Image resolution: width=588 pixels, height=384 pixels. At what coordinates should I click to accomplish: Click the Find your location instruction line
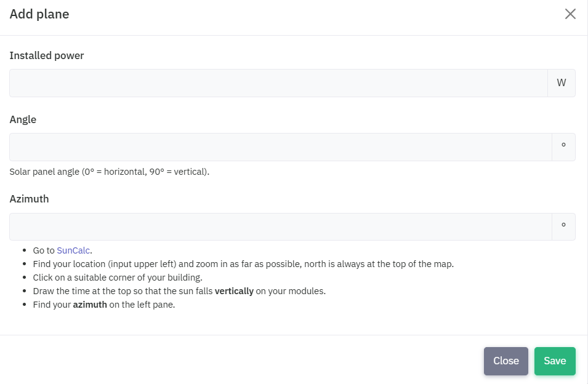pyautogui.click(x=243, y=264)
